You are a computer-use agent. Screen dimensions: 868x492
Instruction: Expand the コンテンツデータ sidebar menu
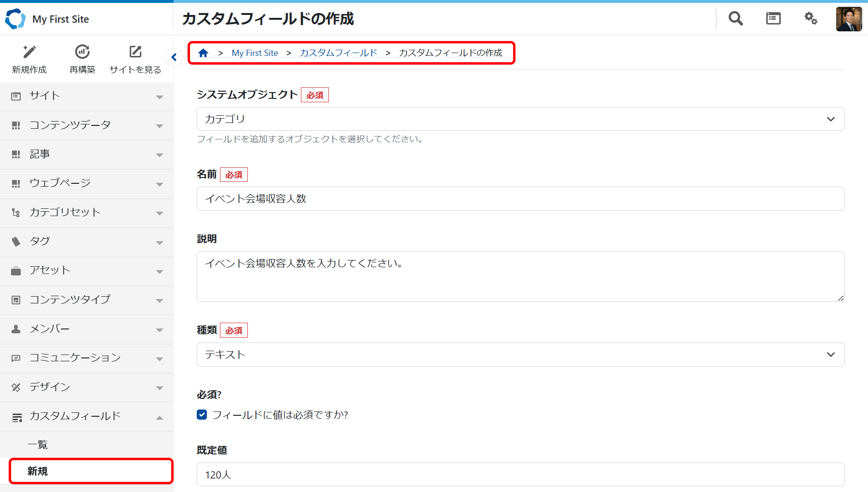tap(87, 125)
